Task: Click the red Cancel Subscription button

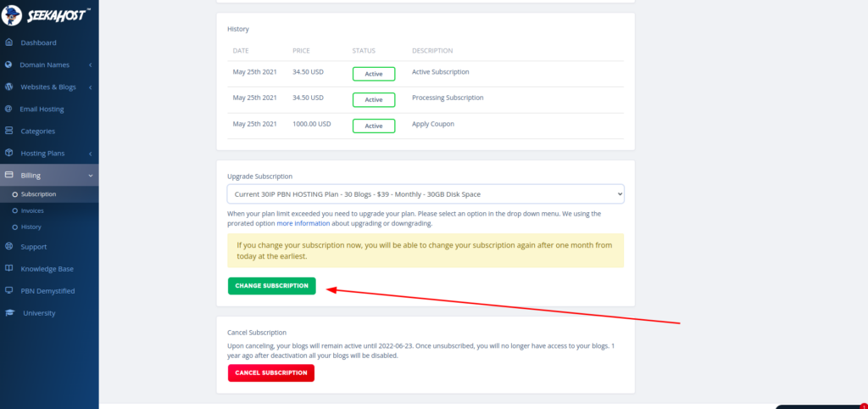Action: point(270,373)
